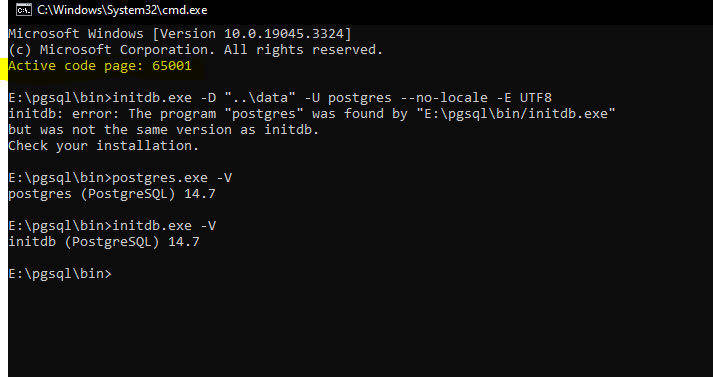Click the initdb: error message line
This screenshot has height=377, width=713.
tap(311, 114)
